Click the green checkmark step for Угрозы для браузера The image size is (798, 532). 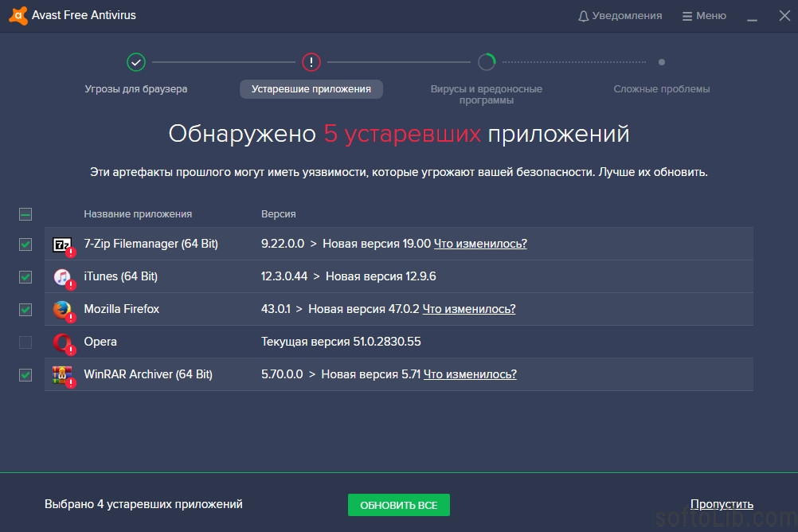tap(136, 62)
